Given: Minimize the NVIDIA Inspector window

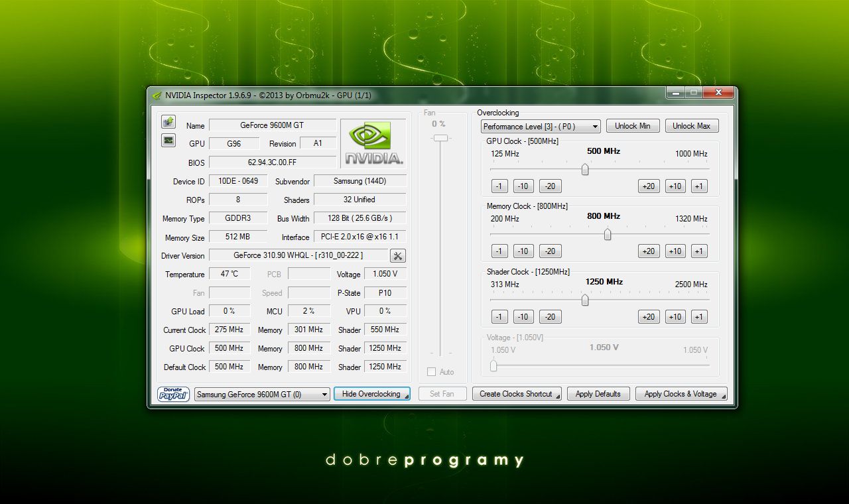Looking at the screenshot, I should tap(675, 93).
